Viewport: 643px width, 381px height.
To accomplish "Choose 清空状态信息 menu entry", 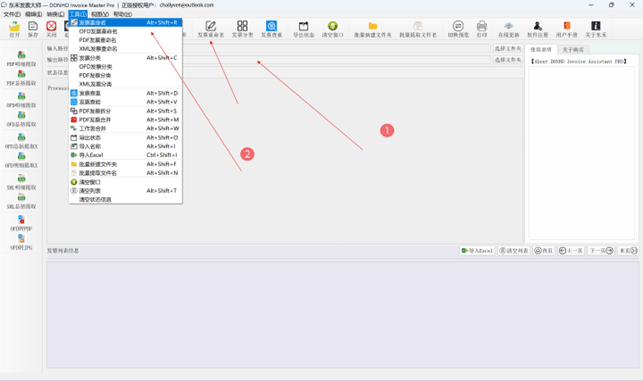I will (125, 199).
